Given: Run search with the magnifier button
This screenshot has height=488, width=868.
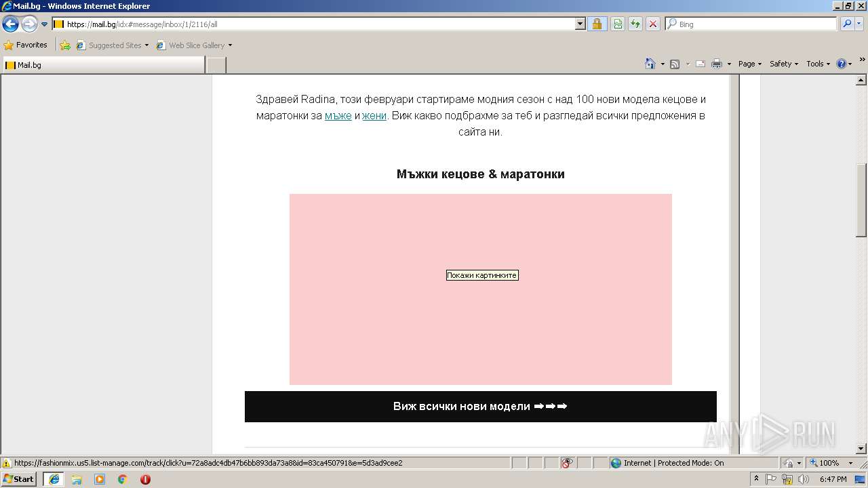Looking at the screenshot, I should click(x=846, y=24).
